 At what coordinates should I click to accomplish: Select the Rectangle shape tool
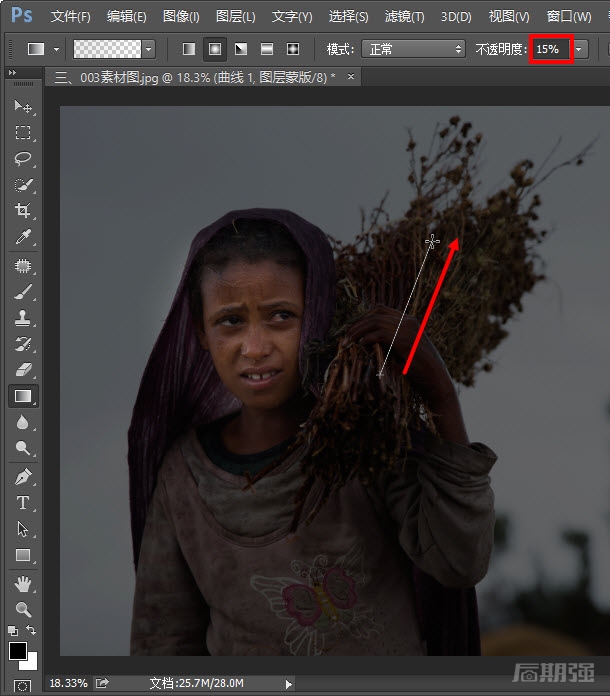(x=23, y=555)
